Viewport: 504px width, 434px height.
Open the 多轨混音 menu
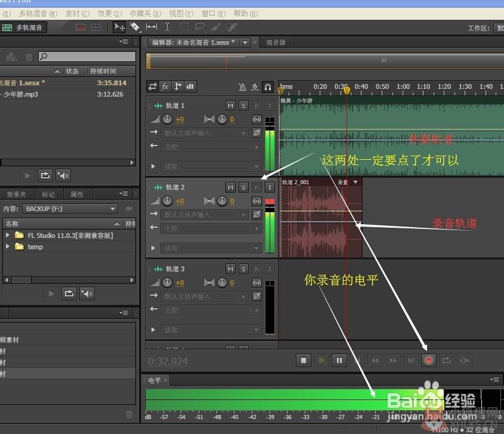click(38, 14)
